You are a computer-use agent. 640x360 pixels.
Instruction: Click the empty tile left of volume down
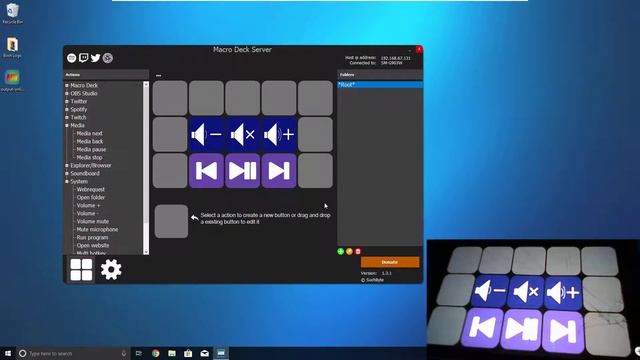click(x=170, y=135)
